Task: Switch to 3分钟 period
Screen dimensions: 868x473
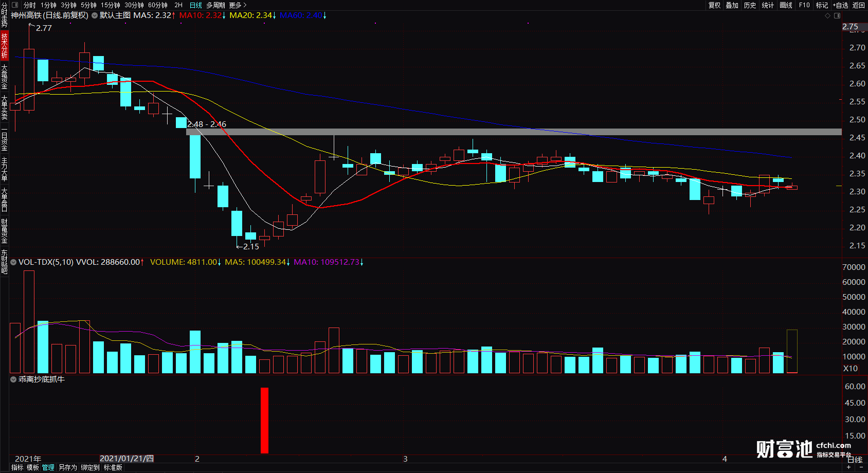Action: click(x=68, y=5)
